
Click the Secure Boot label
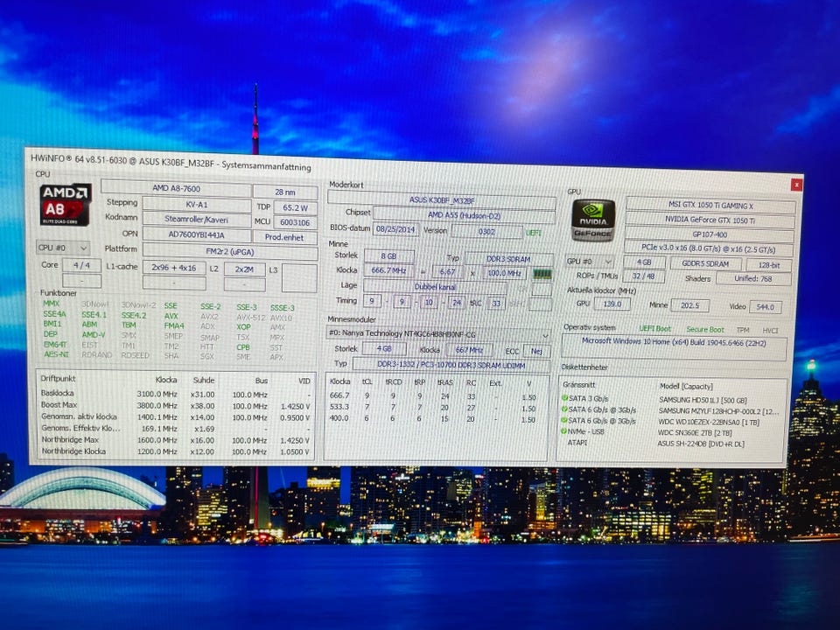705,330
